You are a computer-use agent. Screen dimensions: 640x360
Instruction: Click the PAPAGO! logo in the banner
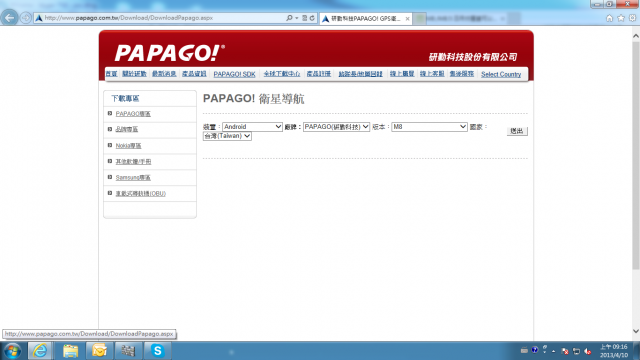click(x=169, y=53)
